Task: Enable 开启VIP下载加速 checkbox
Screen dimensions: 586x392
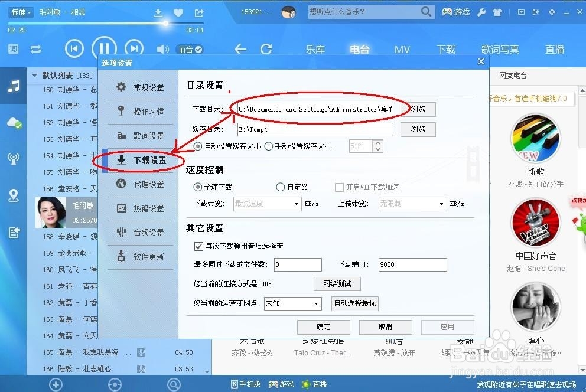Action: point(340,187)
